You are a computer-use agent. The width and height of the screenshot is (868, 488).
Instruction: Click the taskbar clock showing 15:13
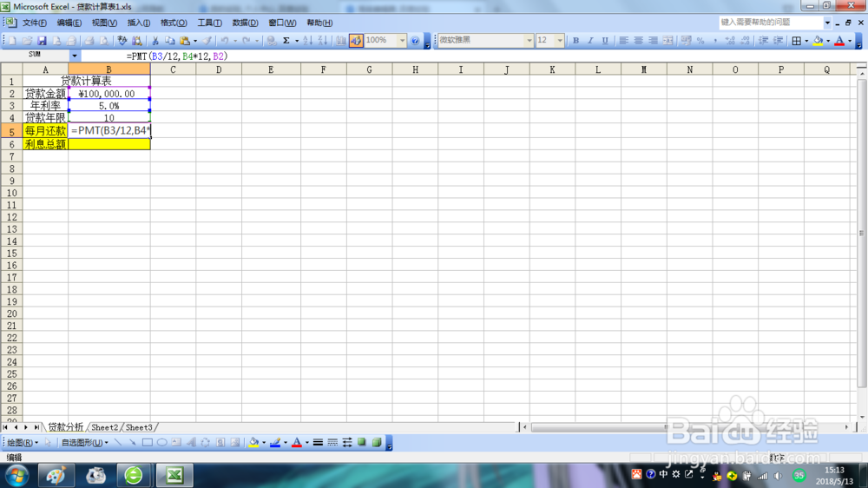tap(834, 471)
